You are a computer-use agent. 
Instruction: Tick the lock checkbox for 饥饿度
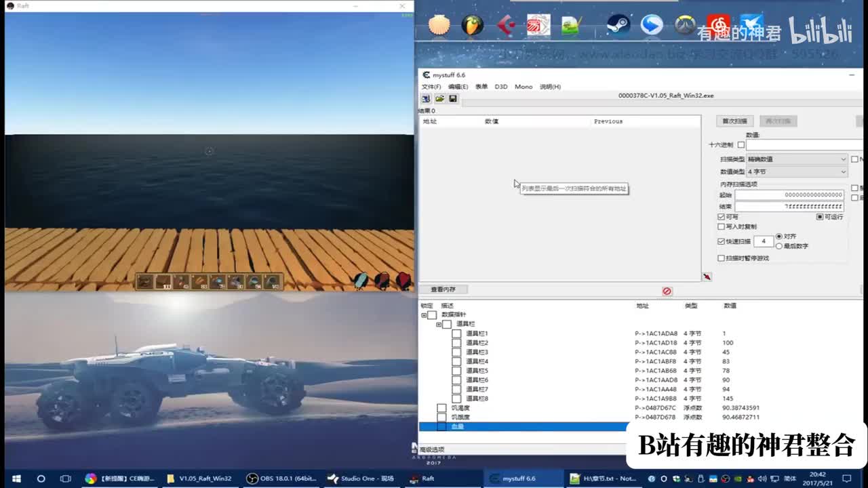(441, 418)
